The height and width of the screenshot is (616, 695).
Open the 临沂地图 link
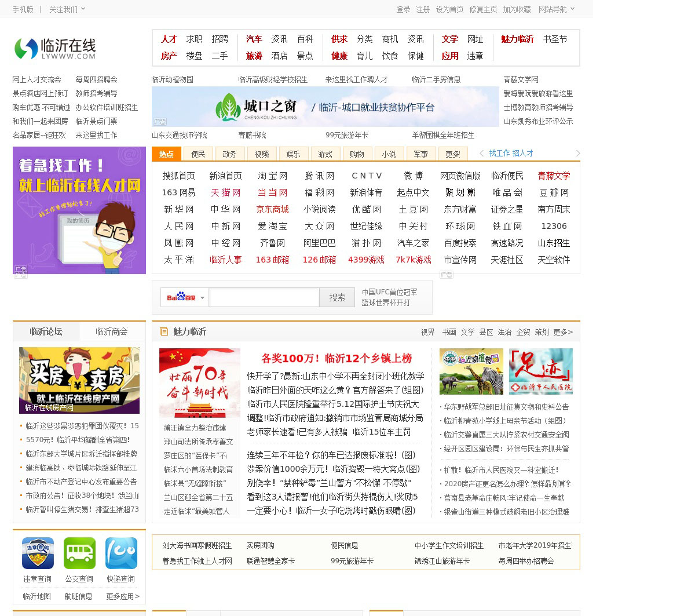tap(37, 596)
